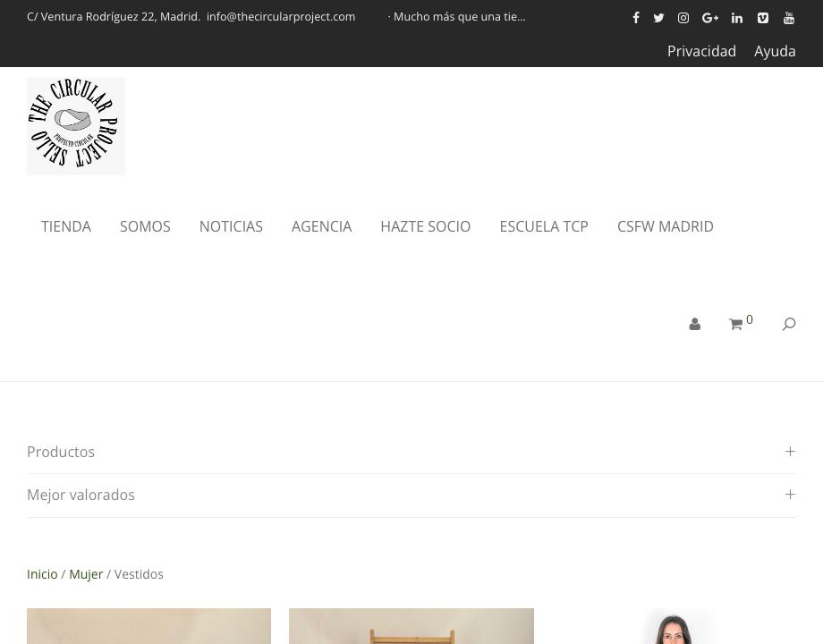The height and width of the screenshot is (644, 823).
Task: Open the SOMOS menu item
Action: [x=145, y=226]
